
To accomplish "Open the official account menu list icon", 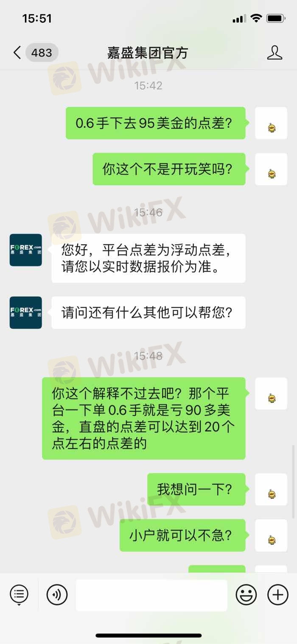I will (19, 593).
